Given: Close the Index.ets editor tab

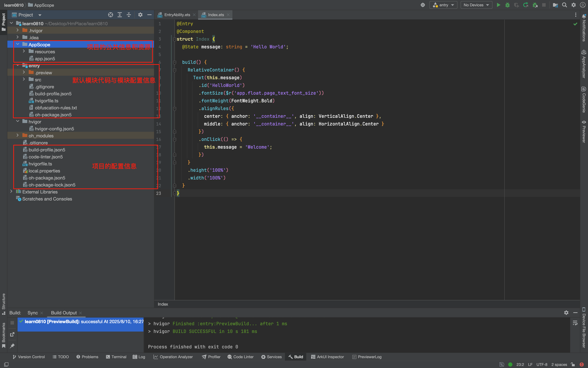Looking at the screenshot, I should pos(228,15).
